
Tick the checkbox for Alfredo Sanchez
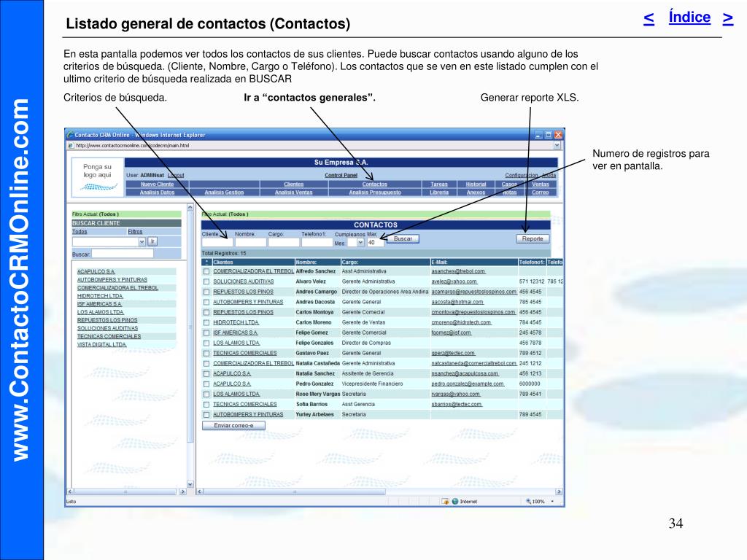pos(206,271)
